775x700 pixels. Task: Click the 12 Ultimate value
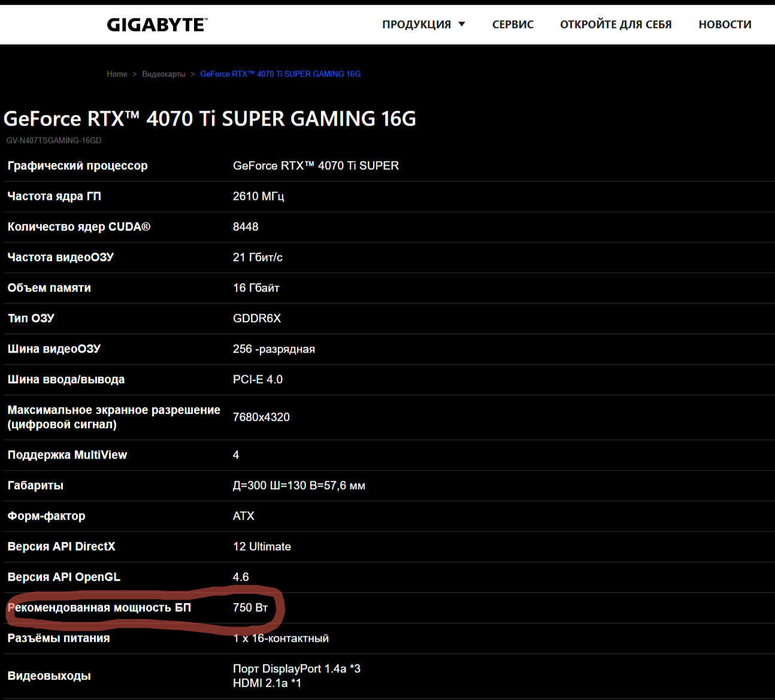pyautogui.click(x=262, y=547)
